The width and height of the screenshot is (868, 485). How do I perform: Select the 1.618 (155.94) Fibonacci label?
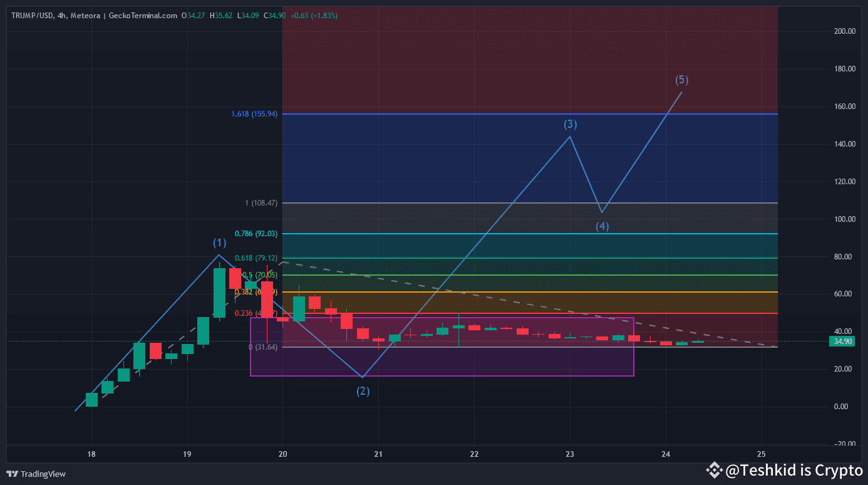tap(254, 114)
